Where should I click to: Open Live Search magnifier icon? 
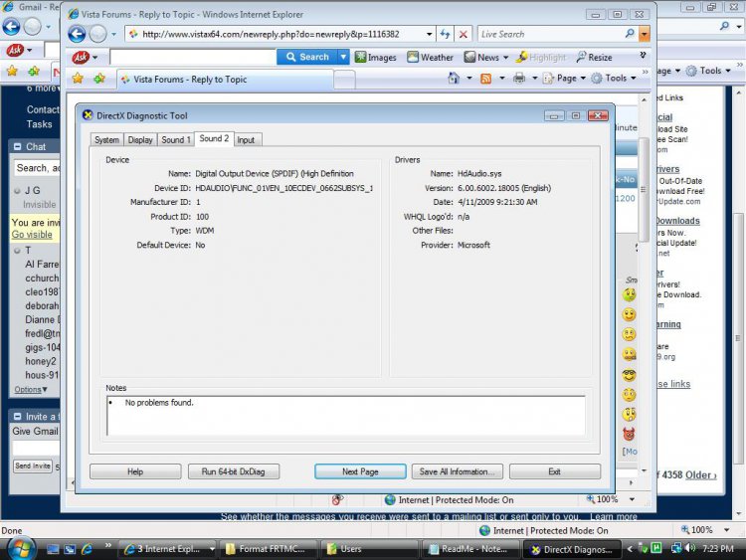click(x=629, y=34)
